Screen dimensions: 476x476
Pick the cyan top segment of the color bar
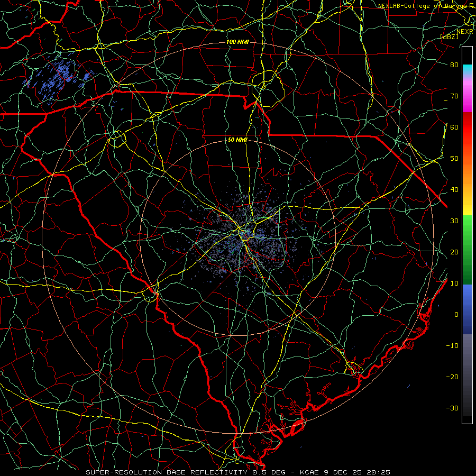coord(467,70)
